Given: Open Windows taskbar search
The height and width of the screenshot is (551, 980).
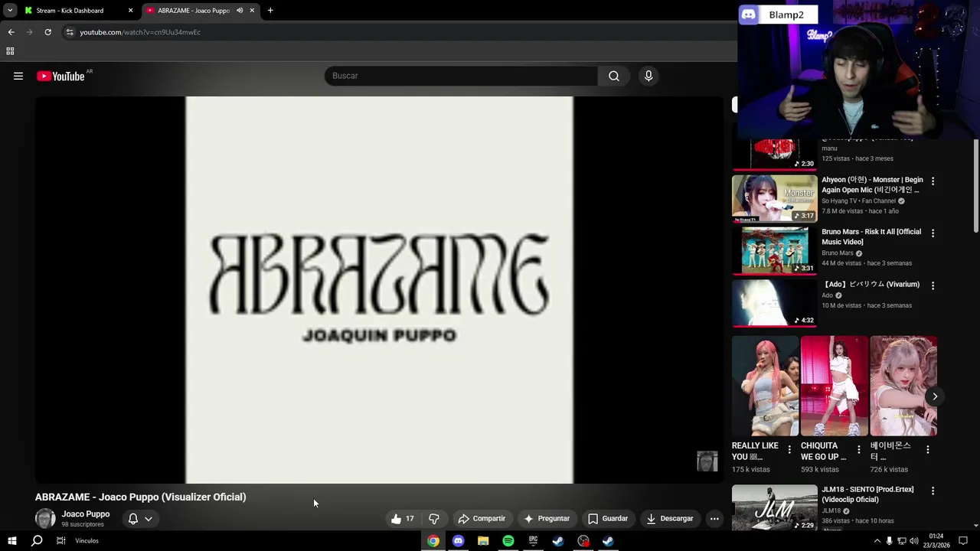Looking at the screenshot, I should pos(37,541).
